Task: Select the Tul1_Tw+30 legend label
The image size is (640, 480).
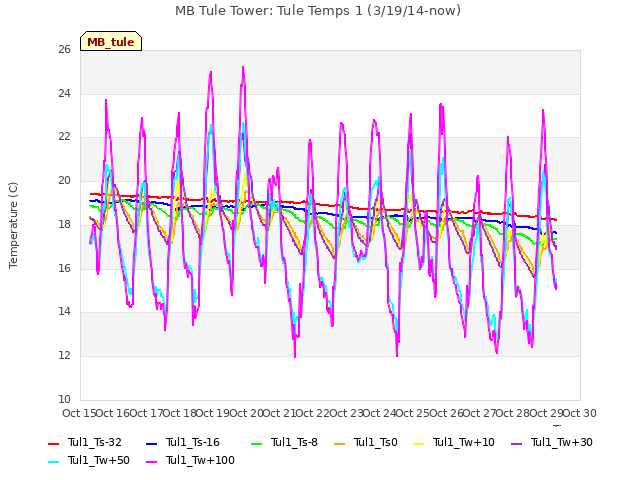Action: click(562, 442)
